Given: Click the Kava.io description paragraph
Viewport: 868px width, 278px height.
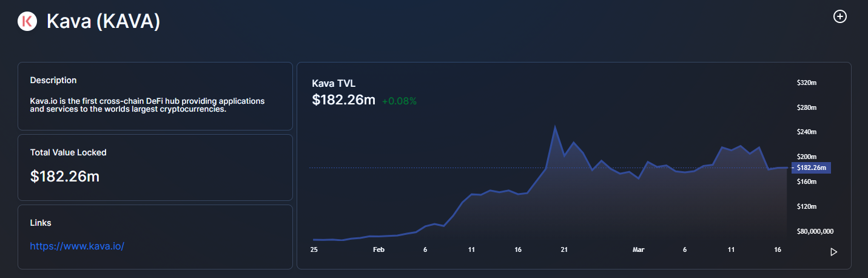Looking at the screenshot, I should click(x=147, y=105).
